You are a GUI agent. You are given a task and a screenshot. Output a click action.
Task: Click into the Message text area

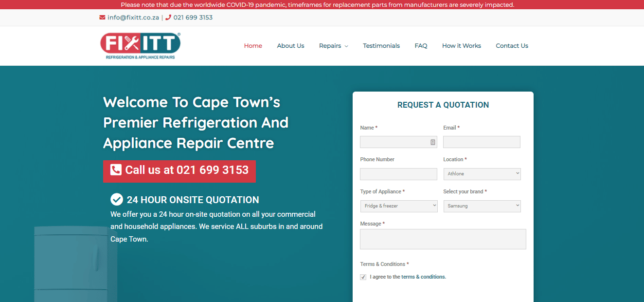click(x=443, y=239)
